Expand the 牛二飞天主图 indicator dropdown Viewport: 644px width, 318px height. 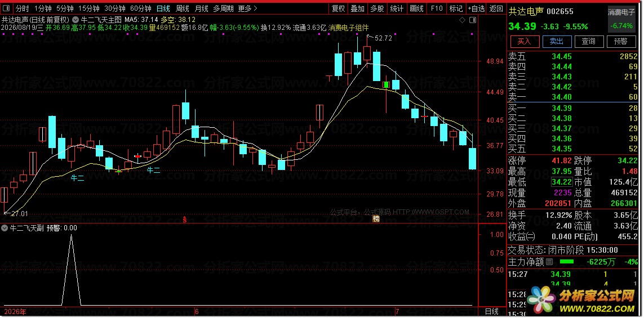pos(75,19)
